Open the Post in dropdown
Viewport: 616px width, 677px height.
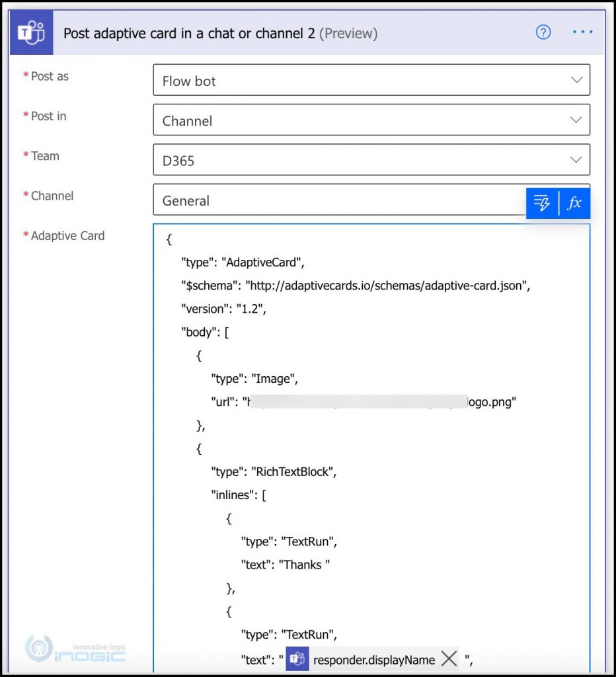576,120
